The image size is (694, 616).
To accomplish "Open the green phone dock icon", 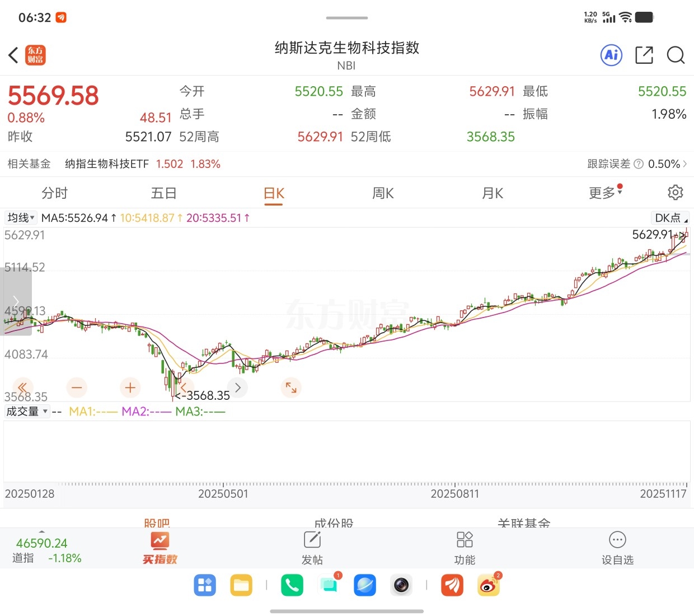I will (x=292, y=585).
